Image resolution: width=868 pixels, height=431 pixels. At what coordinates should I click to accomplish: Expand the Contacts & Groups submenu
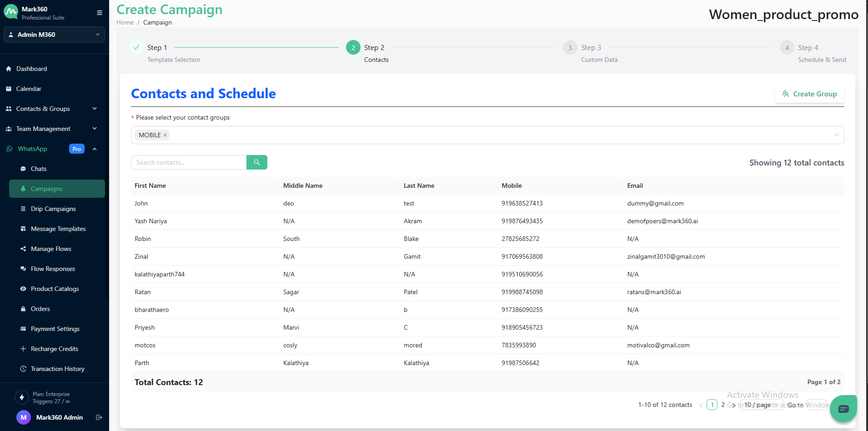[x=95, y=109]
